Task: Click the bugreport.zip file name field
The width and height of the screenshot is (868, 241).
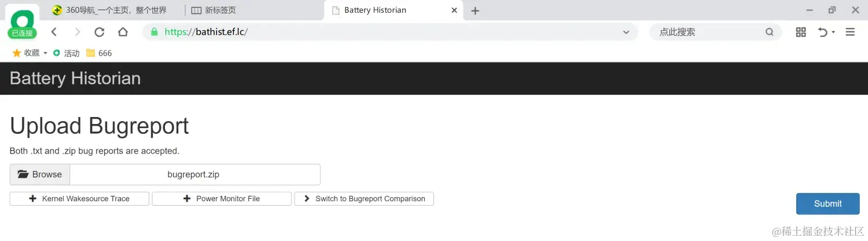Action: point(195,174)
